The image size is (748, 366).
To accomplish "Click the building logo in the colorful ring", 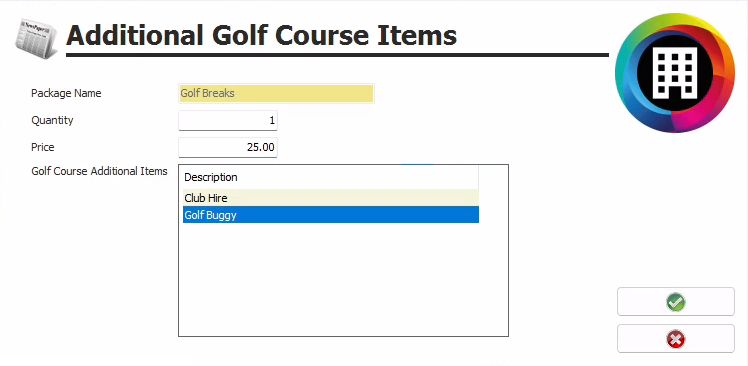I will (675, 73).
